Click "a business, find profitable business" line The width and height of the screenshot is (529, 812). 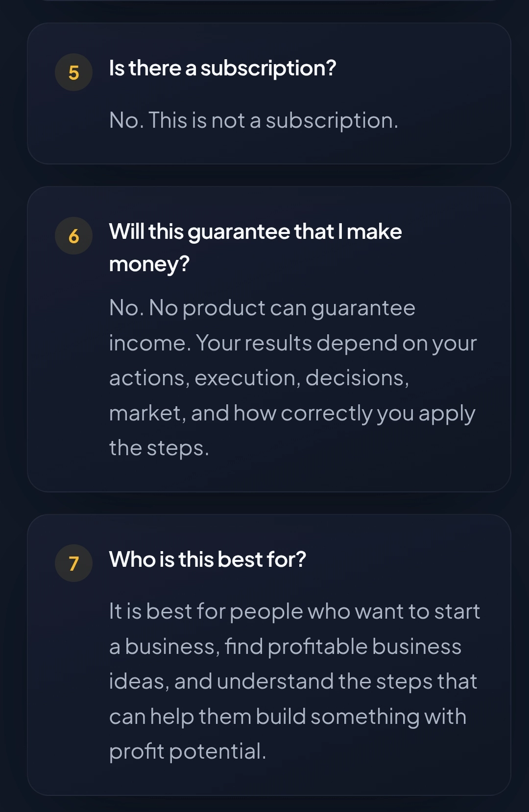pyautogui.click(x=286, y=647)
